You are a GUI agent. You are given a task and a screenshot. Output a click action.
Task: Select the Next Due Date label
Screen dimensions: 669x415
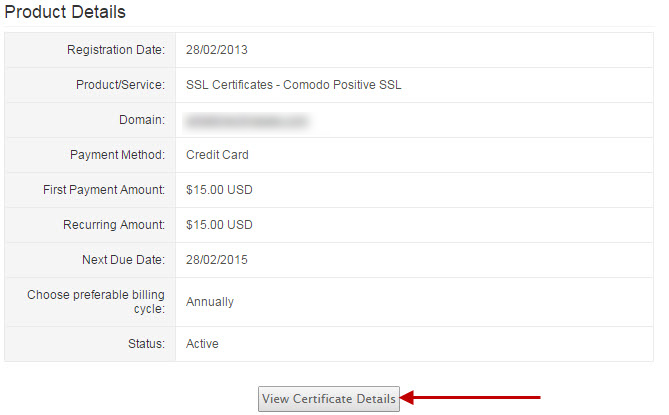click(x=123, y=260)
